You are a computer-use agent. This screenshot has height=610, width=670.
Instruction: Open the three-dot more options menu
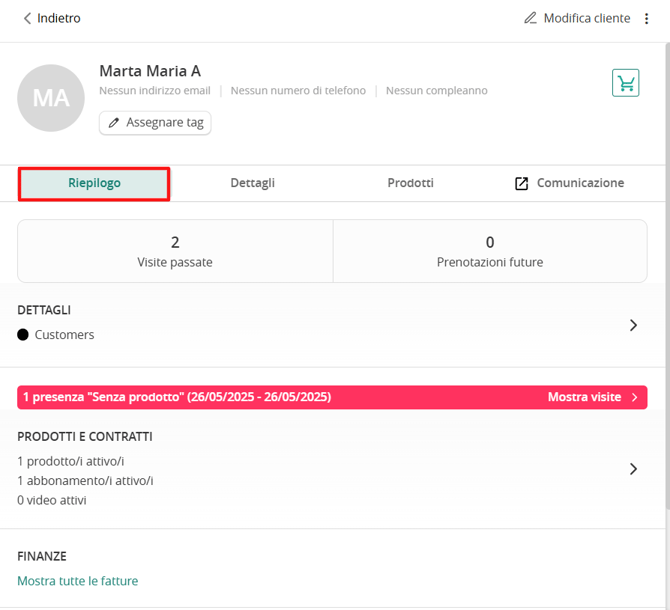646,18
